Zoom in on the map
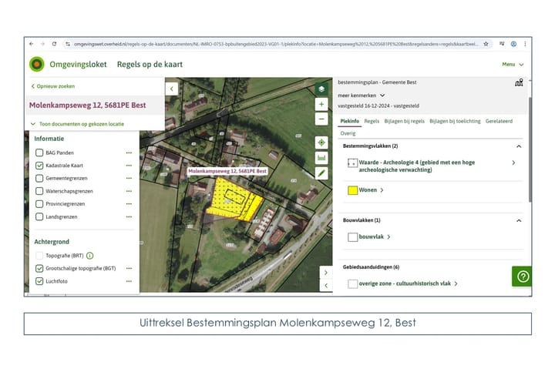 pyautogui.click(x=321, y=104)
